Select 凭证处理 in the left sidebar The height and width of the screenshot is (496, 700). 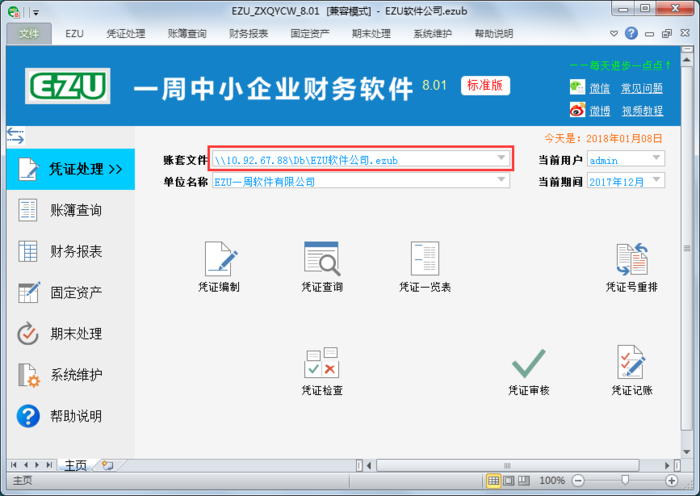71,169
